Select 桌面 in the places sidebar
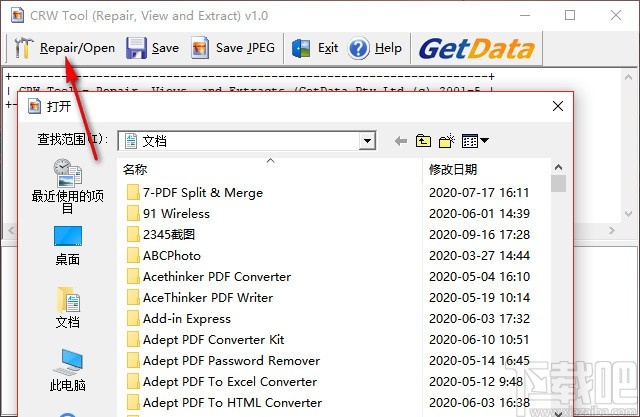This screenshot has width=640, height=417. (x=68, y=246)
